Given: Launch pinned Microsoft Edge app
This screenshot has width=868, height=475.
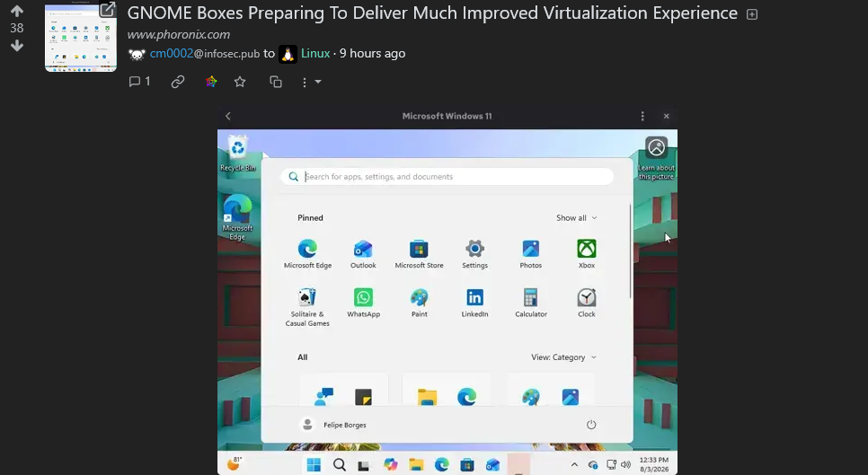Looking at the screenshot, I should (307, 254).
